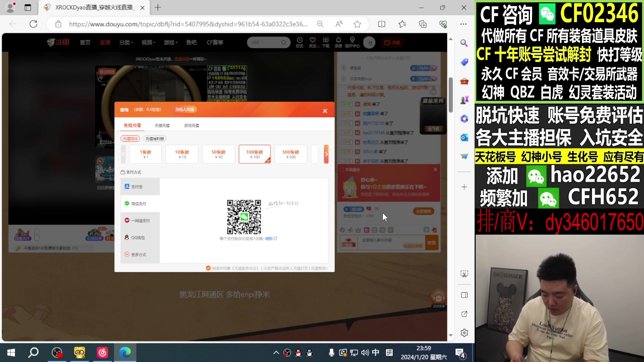Open NetEase Cloud Music from taskbar
The width and height of the screenshot is (644, 362).
tap(102, 353)
